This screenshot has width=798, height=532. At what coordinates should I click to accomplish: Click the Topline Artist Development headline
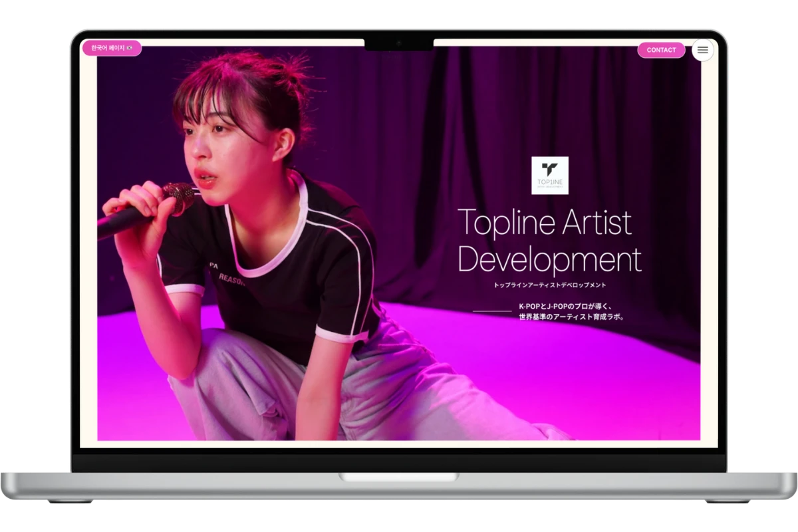coord(551,238)
